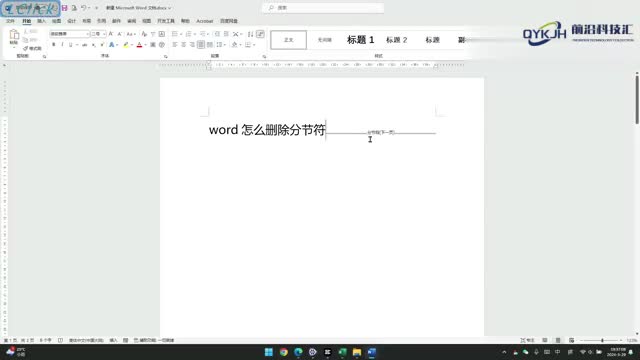Open Chrome from the taskbar

[283, 352]
